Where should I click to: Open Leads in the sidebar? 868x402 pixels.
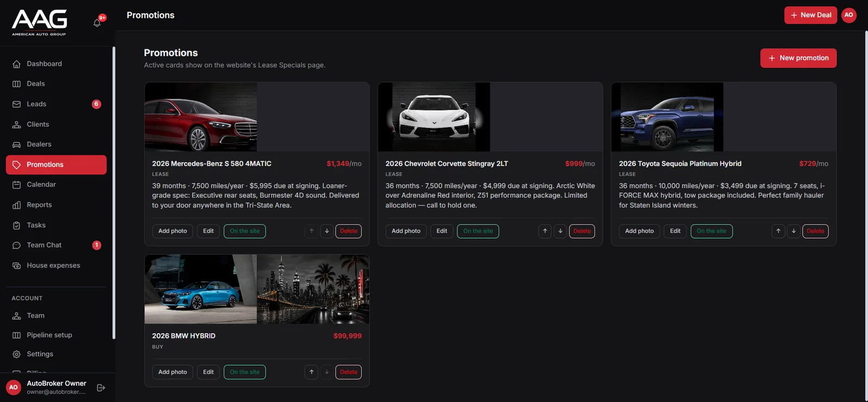point(56,104)
